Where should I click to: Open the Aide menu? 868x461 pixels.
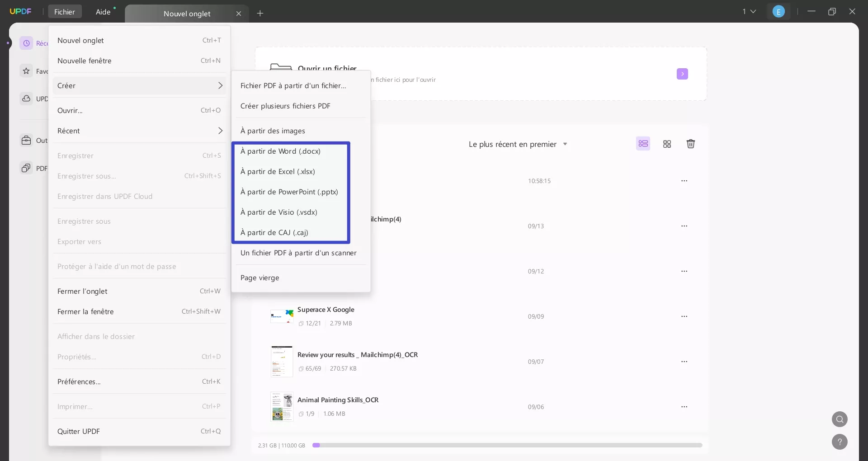tap(103, 12)
